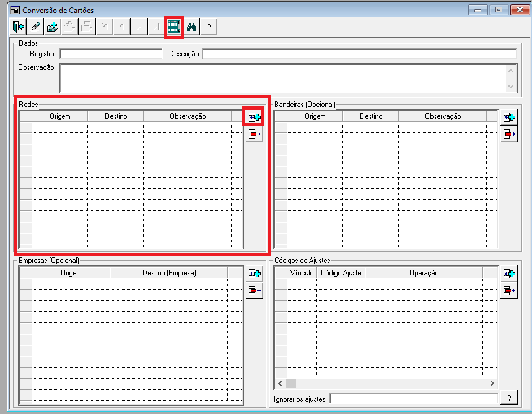Screen dimensions: 532x414
Task: Click the Registro input field
Action: 111,54
